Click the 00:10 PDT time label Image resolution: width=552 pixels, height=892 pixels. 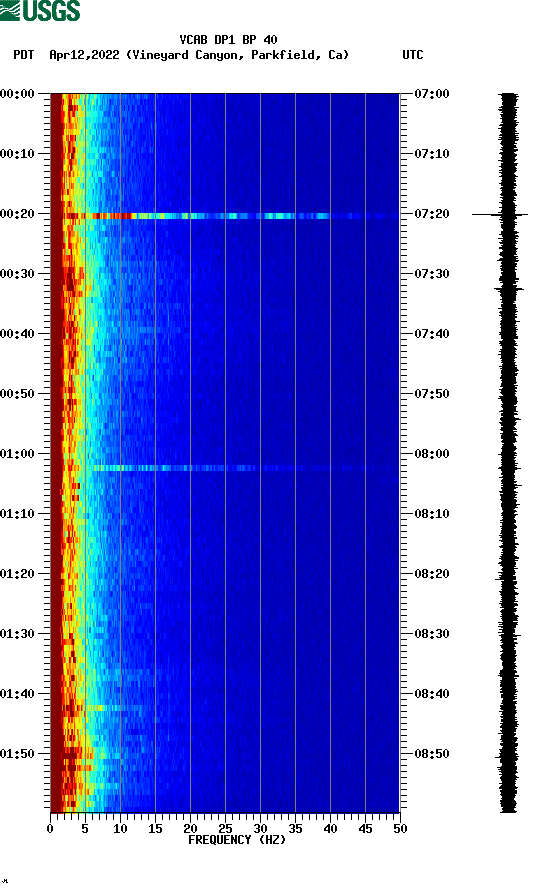17,154
